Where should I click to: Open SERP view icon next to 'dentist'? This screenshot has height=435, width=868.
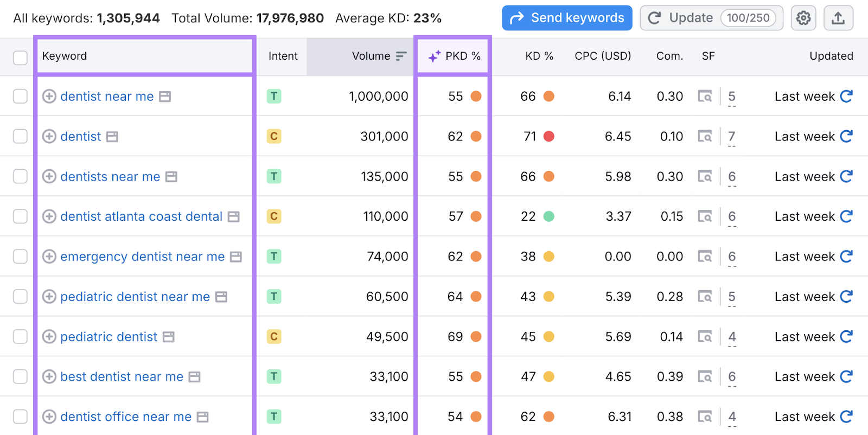pyautogui.click(x=112, y=137)
